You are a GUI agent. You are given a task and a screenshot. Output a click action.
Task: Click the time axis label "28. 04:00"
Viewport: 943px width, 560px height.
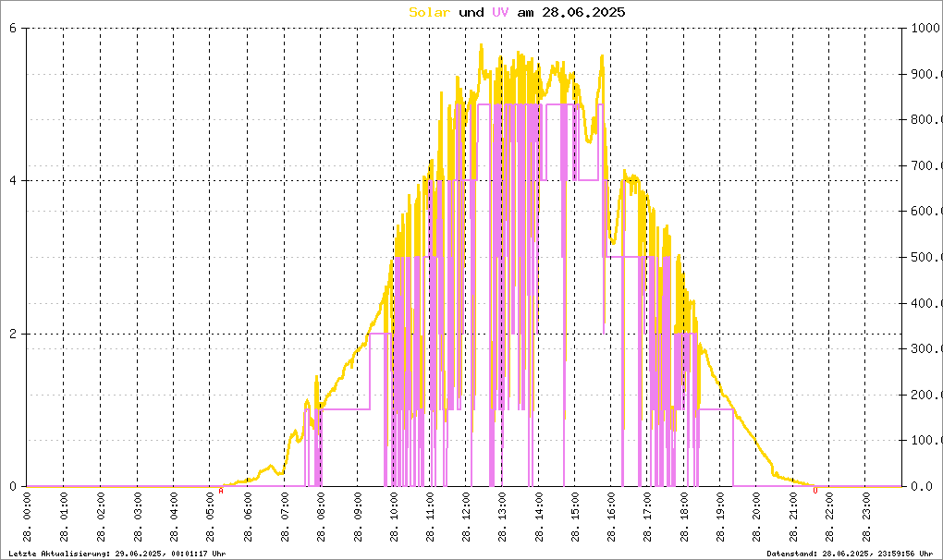(174, 517)
